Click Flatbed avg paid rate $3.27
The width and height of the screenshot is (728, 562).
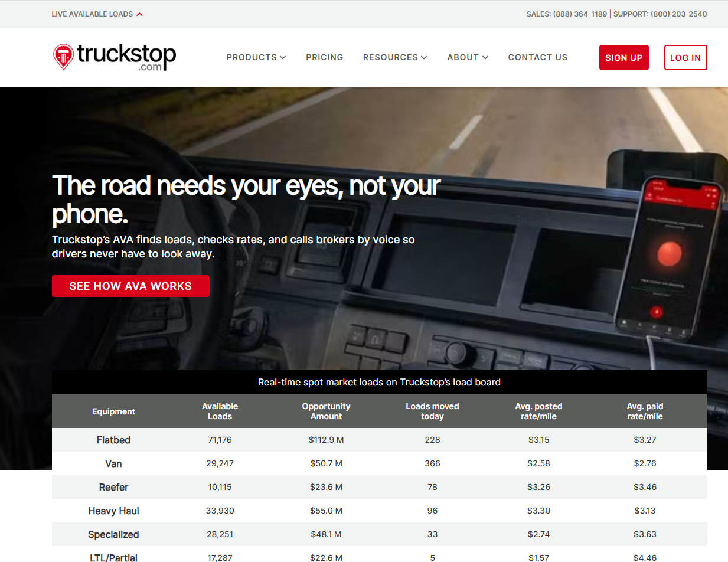point(645,440)
